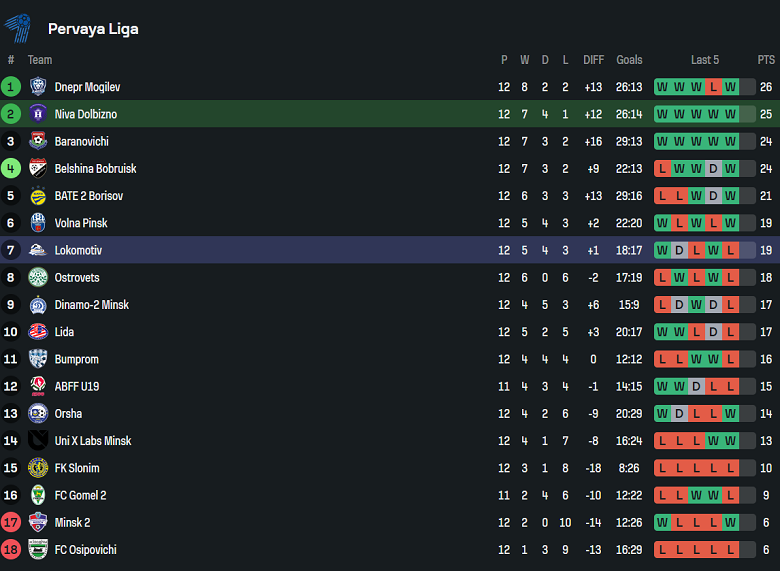Click the Niva Dolbizno team crest

pos(38,114)
